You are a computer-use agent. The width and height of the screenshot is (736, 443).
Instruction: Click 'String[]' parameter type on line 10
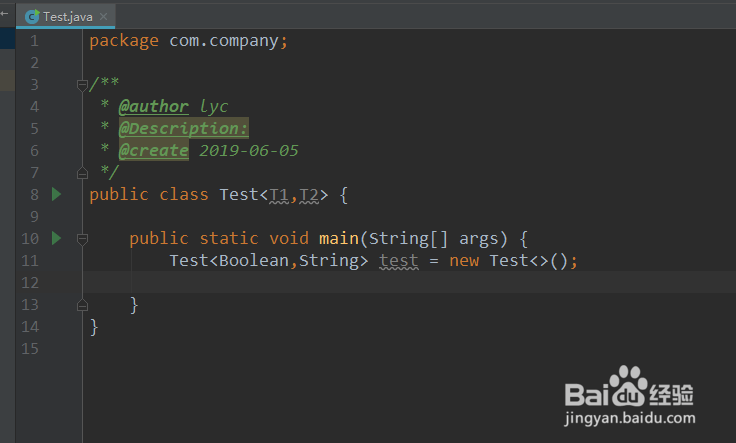(x=408, y=239)
